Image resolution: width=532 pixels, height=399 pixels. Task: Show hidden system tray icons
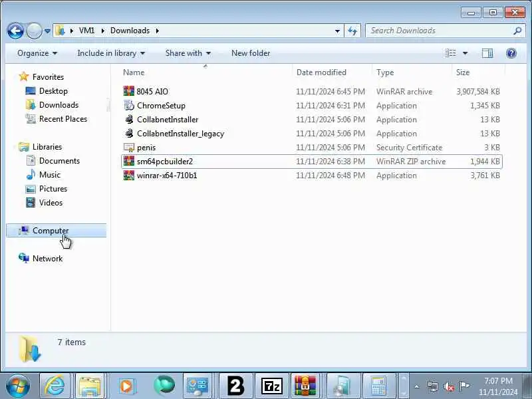[417, 386]
